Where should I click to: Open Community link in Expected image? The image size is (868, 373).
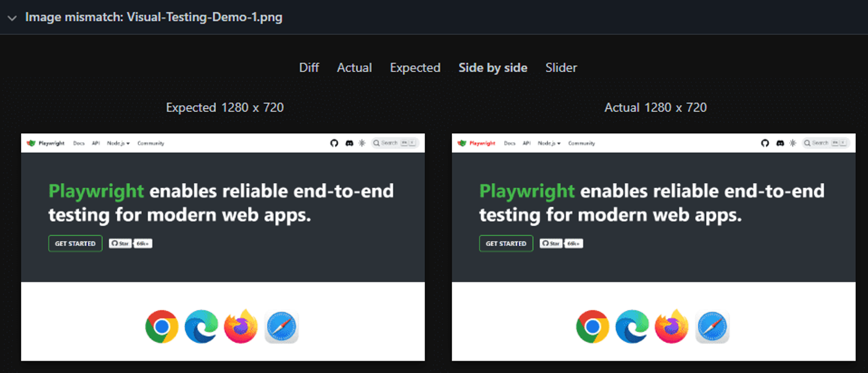[x=151, y=143]
